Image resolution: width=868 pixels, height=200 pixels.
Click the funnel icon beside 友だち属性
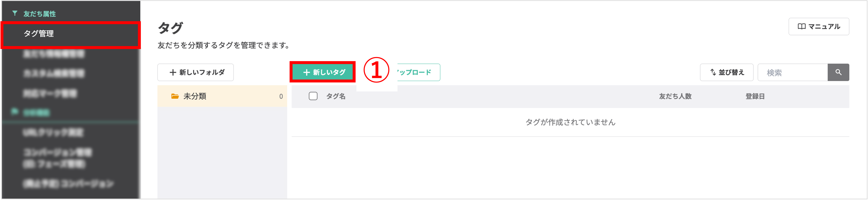pyautogui.click(x=15, y=13)
